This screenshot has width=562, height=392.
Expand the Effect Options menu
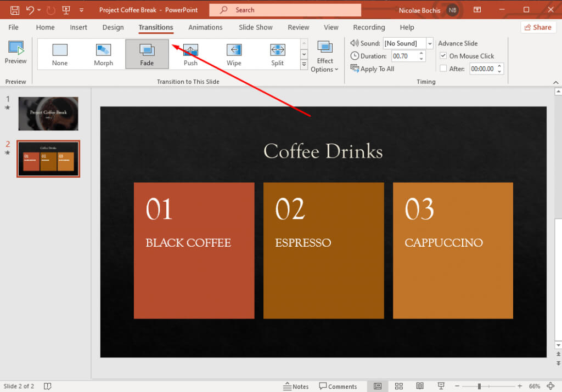click(x=325, y=57)
